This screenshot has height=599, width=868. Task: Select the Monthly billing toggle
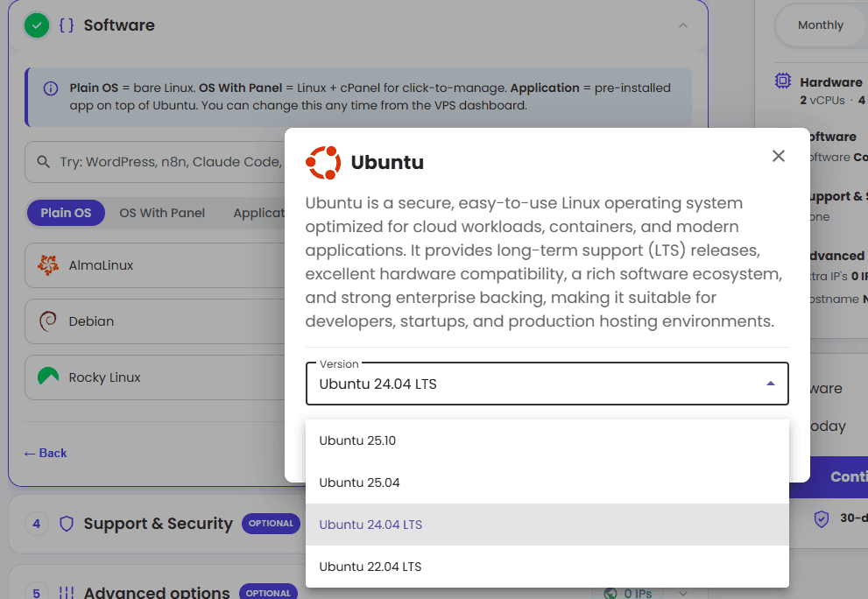(x=821, y=25)
